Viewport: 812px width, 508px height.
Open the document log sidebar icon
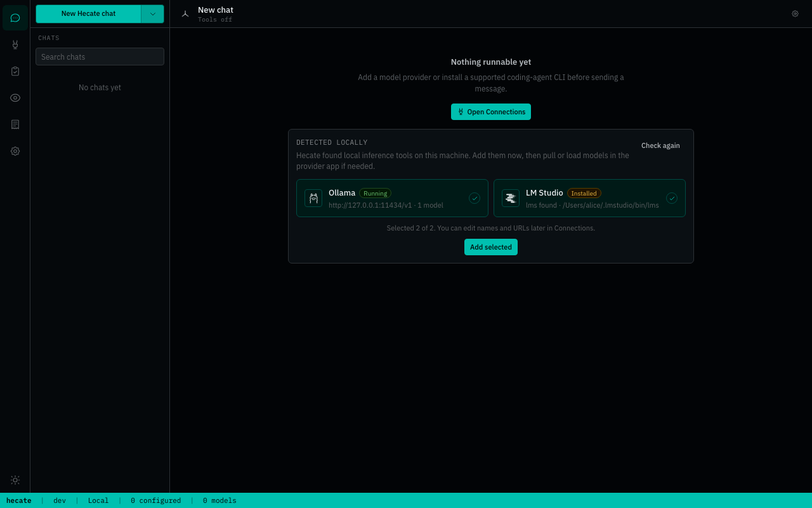pos(15,124)
